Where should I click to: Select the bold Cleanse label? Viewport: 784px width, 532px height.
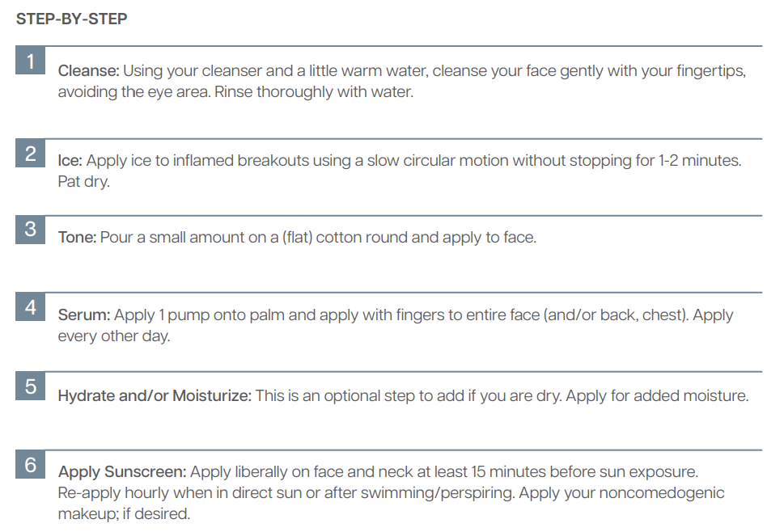88,71
